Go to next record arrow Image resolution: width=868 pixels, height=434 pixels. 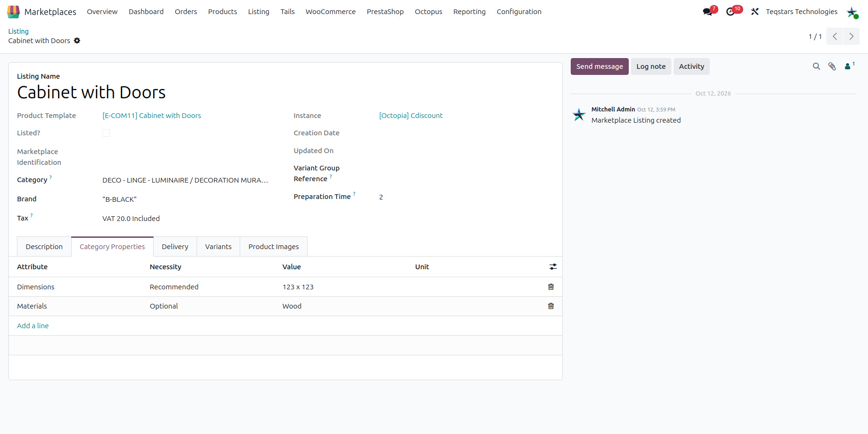851,37
